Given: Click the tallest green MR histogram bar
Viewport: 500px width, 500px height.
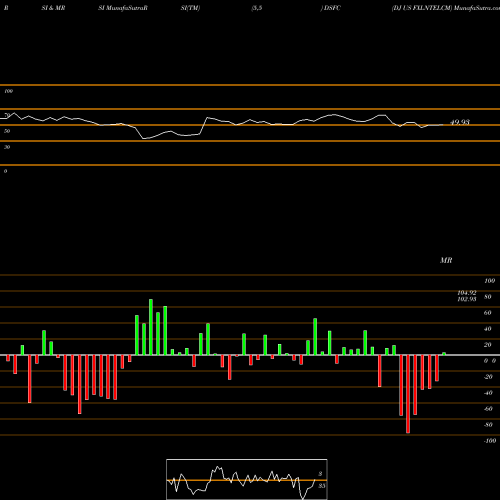Looking at the screenshot, I should (x=151, y=327).
